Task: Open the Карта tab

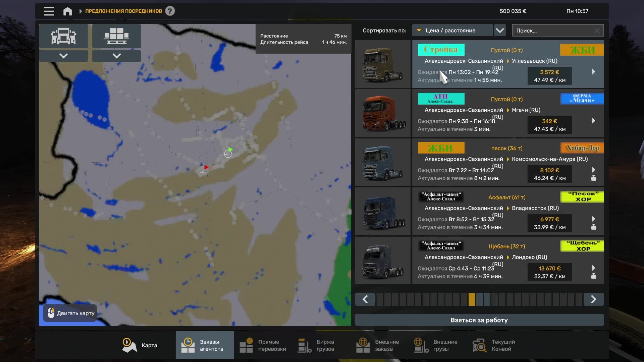Action: [140, 345]
